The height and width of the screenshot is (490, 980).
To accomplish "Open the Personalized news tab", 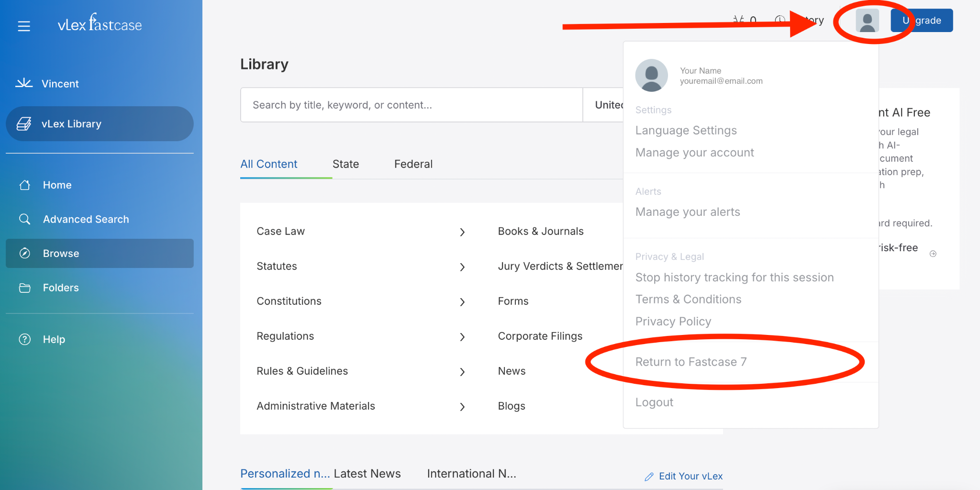I will click(x=285, y=474).
